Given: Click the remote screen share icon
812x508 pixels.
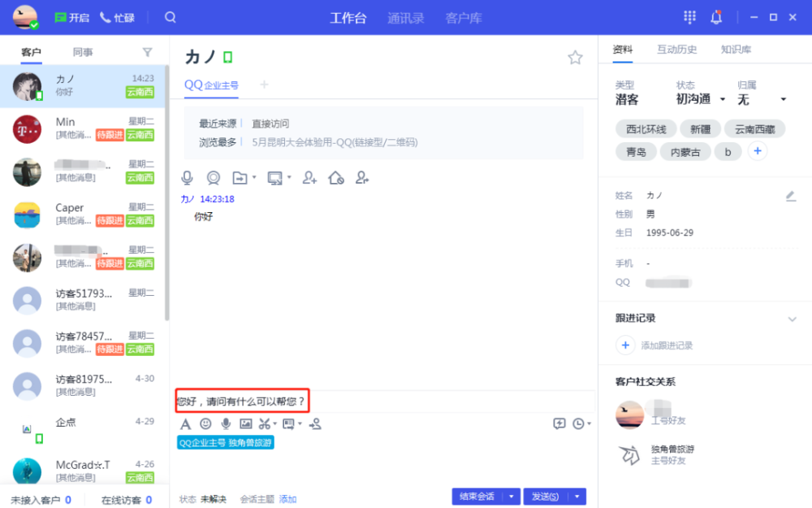Looking at the screenshot, I should (x=274, y=178).
